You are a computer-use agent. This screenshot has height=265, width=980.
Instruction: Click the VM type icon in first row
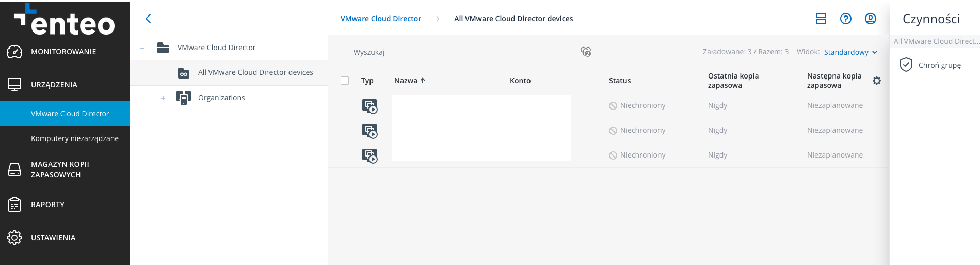[369, 106]
